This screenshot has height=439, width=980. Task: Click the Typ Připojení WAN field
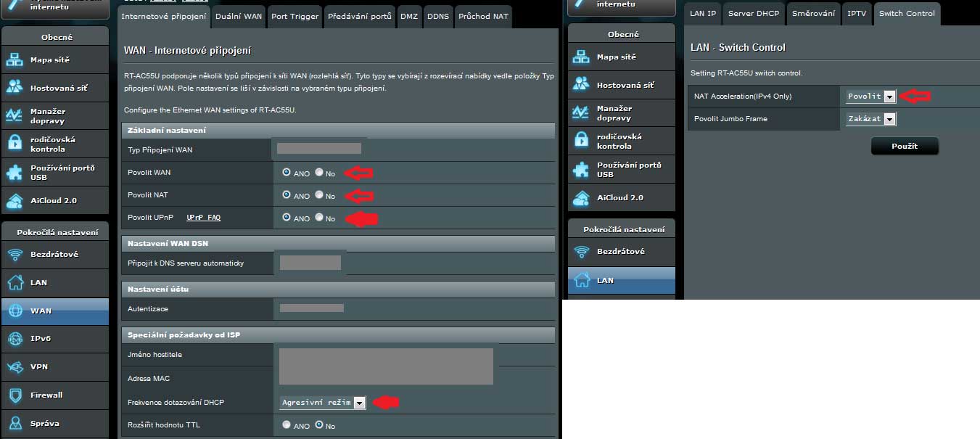(319, 149)
